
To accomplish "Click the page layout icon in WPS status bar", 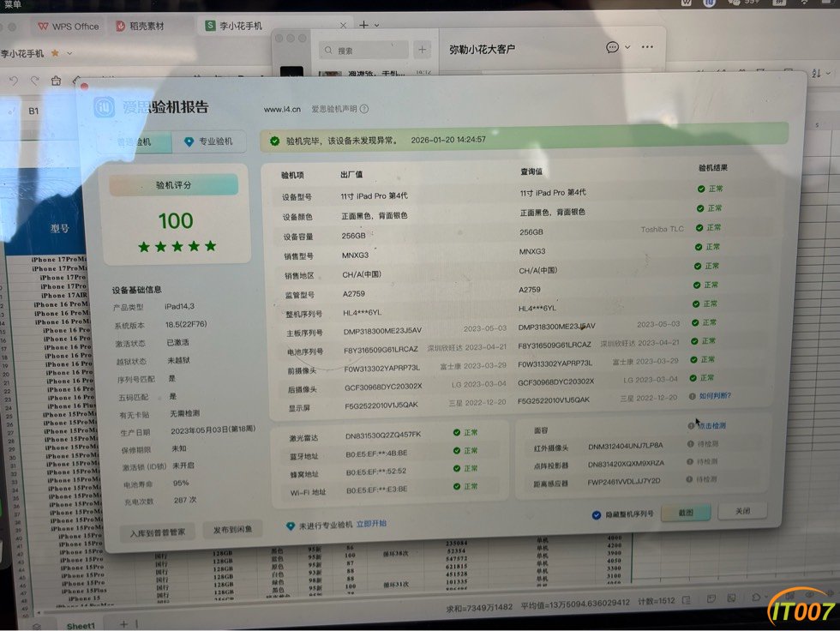I will [x=687, y=600].
